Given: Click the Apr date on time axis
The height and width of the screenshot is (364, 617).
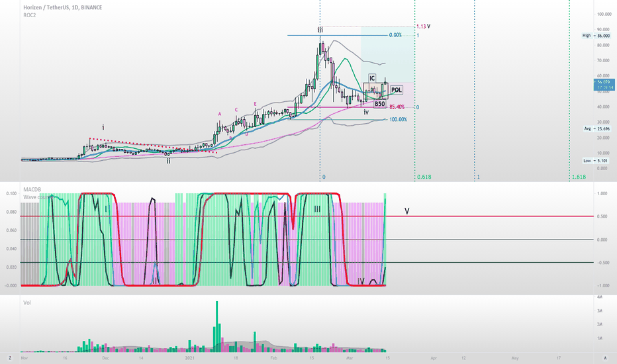Looking at the screenshot, I should [x=434, y=358].
